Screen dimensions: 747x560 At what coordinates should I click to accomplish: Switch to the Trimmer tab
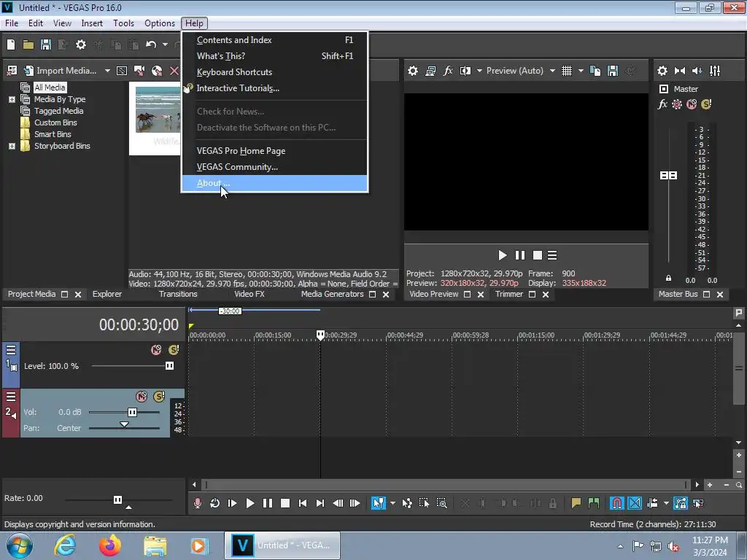point(508,294)
